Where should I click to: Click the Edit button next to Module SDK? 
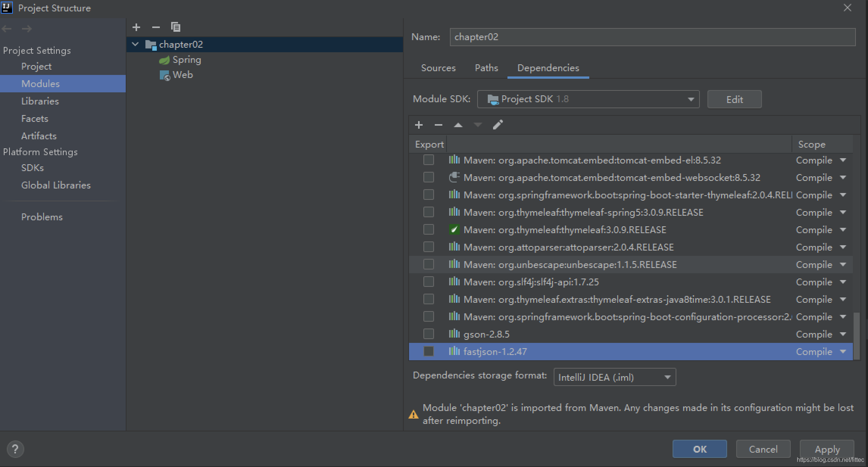point(734,100)
